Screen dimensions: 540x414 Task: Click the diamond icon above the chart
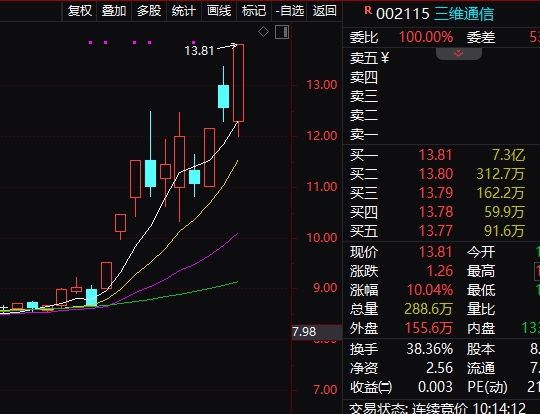click(x=263, y=32)
